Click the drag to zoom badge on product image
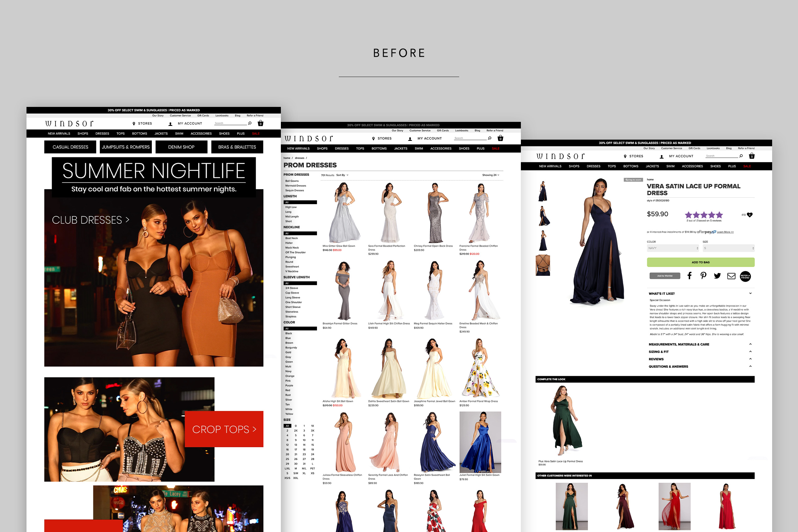Image resolution: width=798 pixels, height=532 pixels. [633, 180]
